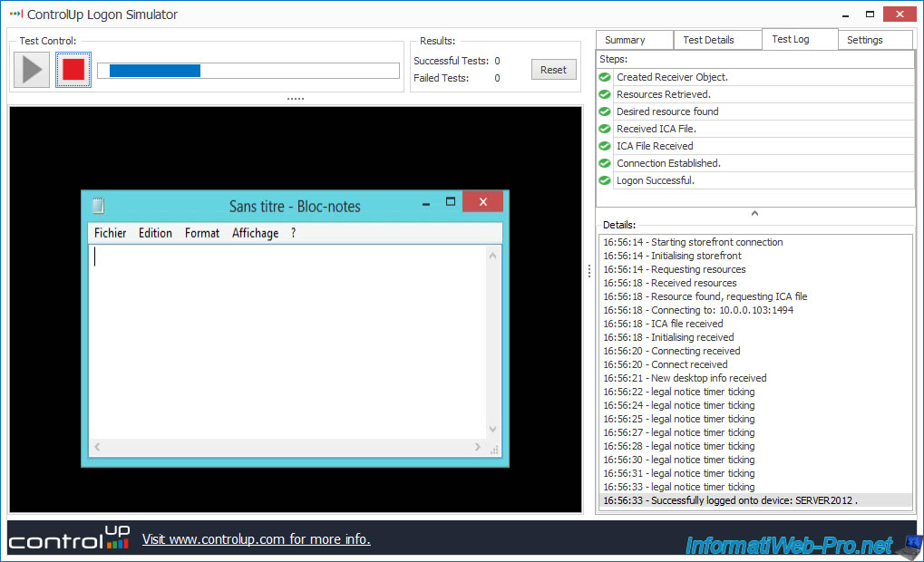The width and height of the screenshot is (924, 562).
Task: Maximize the Bloc-notes window
Action: pos(451,202)
